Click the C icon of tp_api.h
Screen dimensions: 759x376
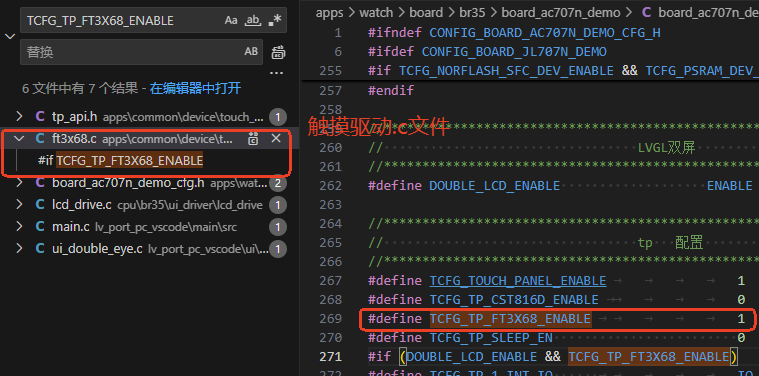pyautogui.click(x=40, y=117)
